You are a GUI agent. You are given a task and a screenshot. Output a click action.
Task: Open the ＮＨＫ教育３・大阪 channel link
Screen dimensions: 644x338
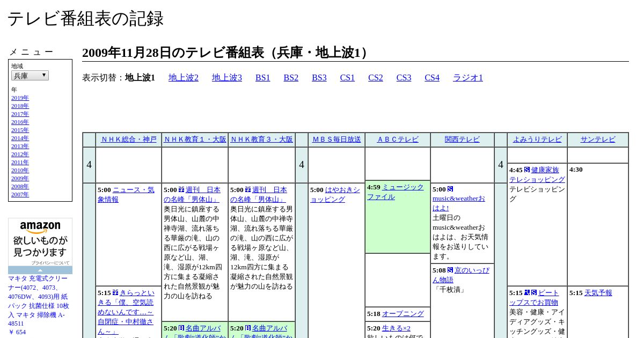(x=261, y=139)
